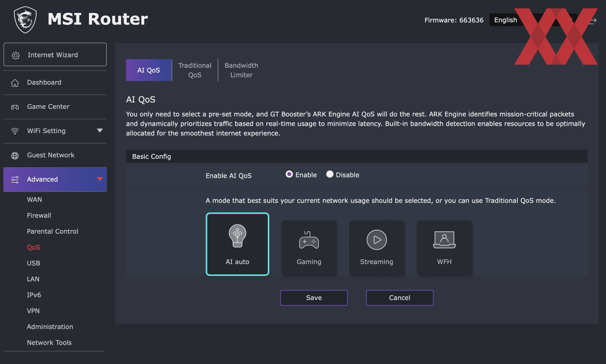Open the QoS submenu item
606x364 pixels.
33,247
